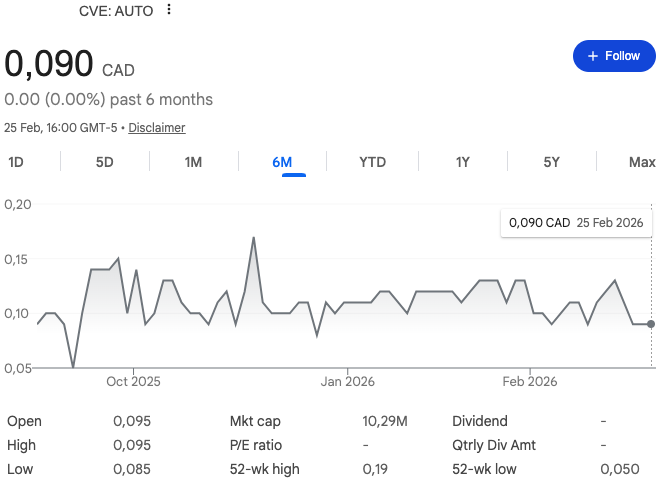Select the 6M chart range

coord(282,162)
